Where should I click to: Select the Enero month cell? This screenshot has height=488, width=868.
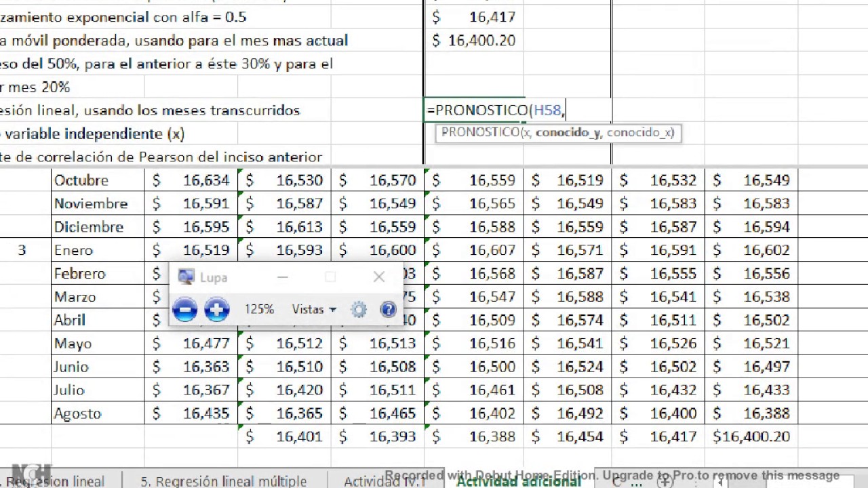(x=98, y=250)
